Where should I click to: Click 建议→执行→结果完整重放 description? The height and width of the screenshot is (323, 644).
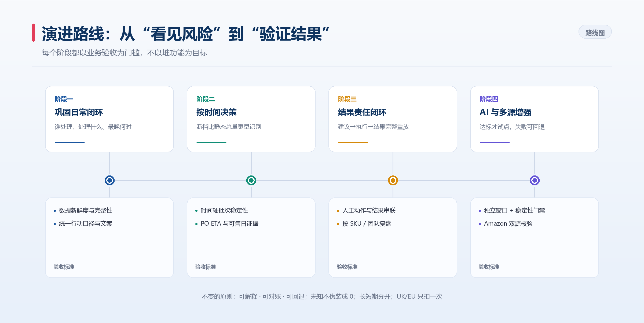(373, 127)
